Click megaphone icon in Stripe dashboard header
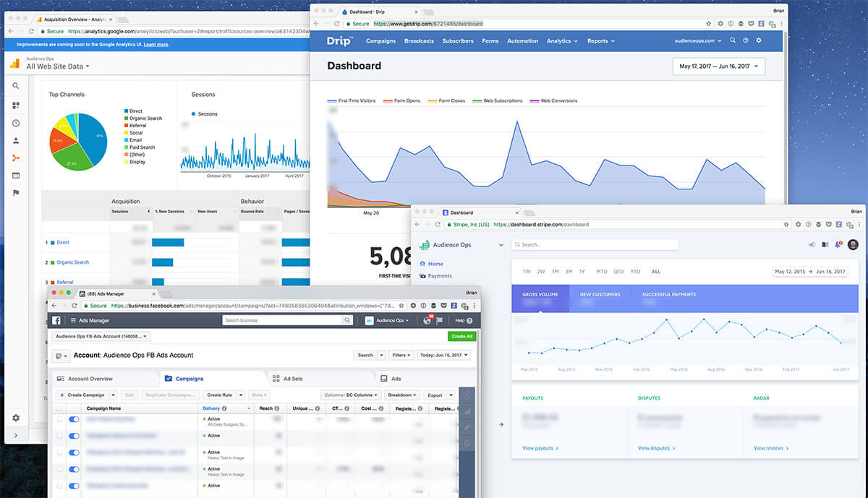 812,245
